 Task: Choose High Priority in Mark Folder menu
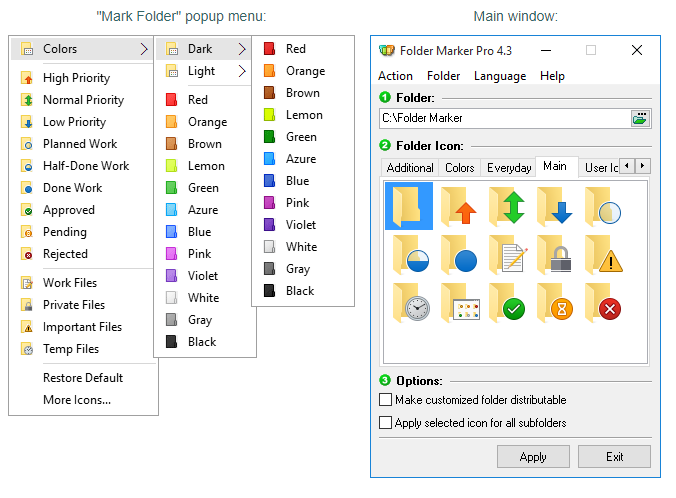tap(82, 78)
